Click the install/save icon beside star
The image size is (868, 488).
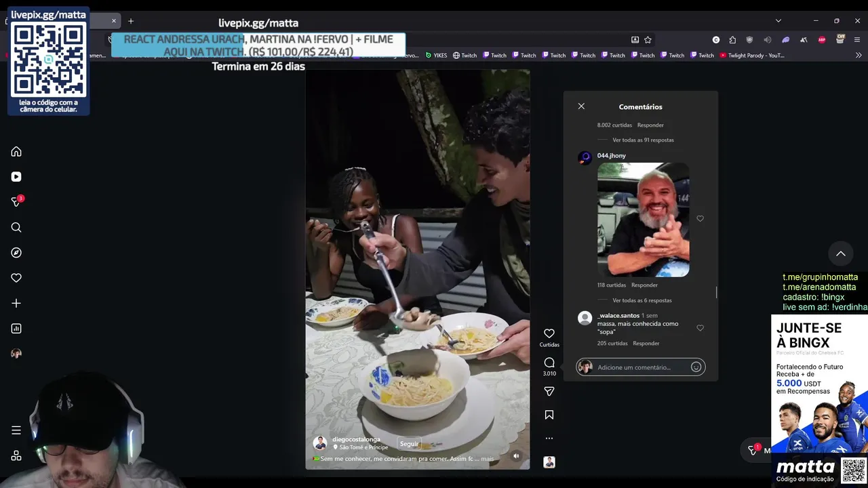point(635,40)
